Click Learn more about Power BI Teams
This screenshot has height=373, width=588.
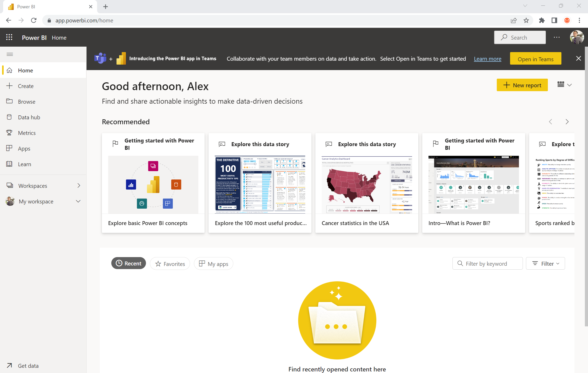pyautogui.click(x=487, y=59)
